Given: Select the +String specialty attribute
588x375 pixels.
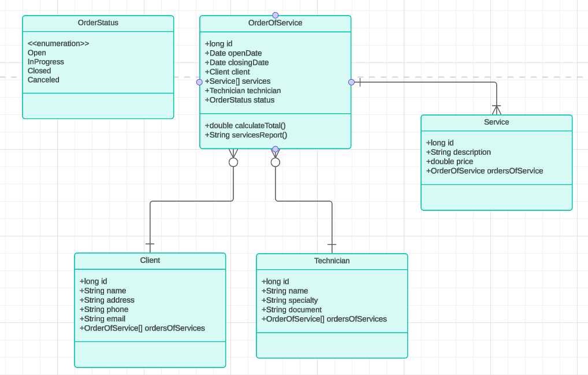Looking at the screenshot, I should [289, 300].
